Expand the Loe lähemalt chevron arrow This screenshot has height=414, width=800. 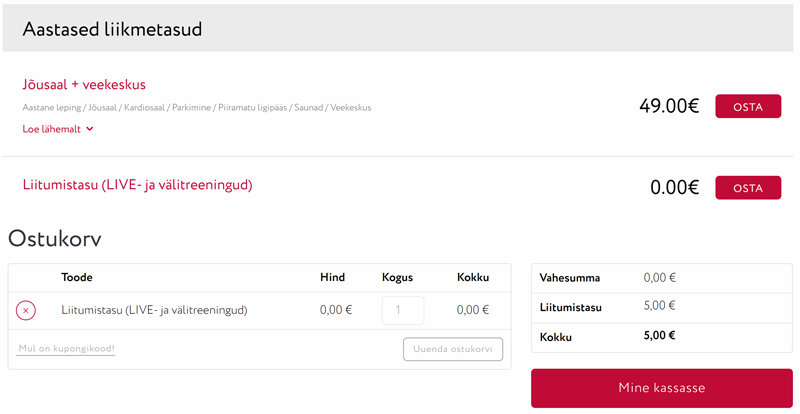pos(90,129)
